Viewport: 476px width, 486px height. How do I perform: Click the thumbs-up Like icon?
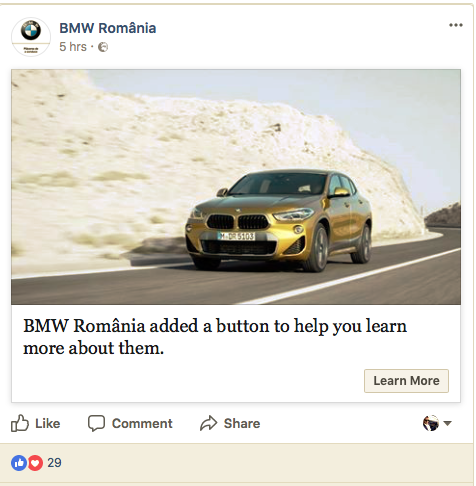[20, 423]
